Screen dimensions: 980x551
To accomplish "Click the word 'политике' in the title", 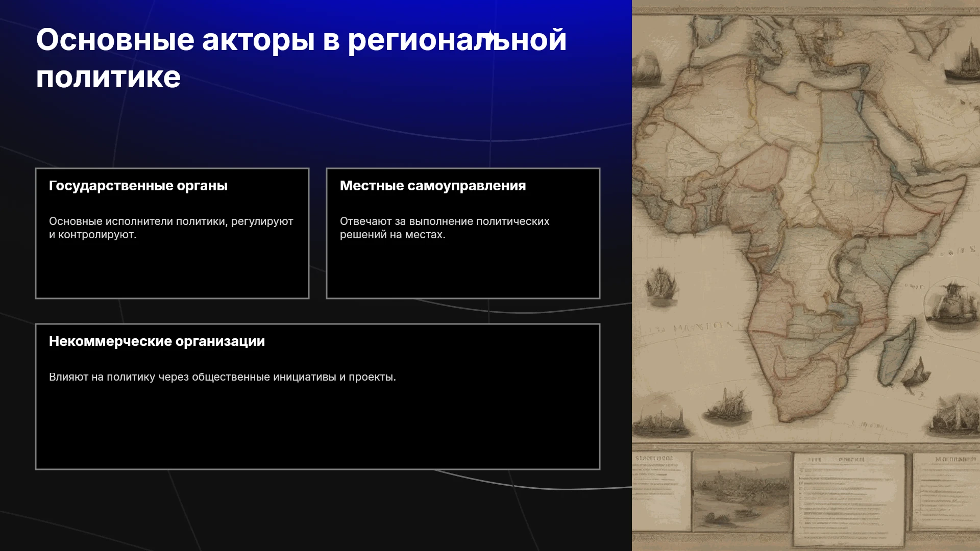I will 108,78.
